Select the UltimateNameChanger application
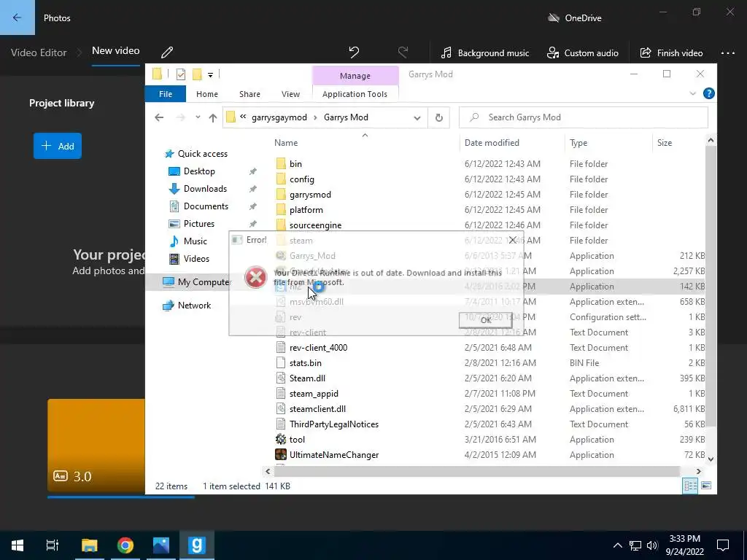The width and height of the screenshot is (747, 560). 334,455
